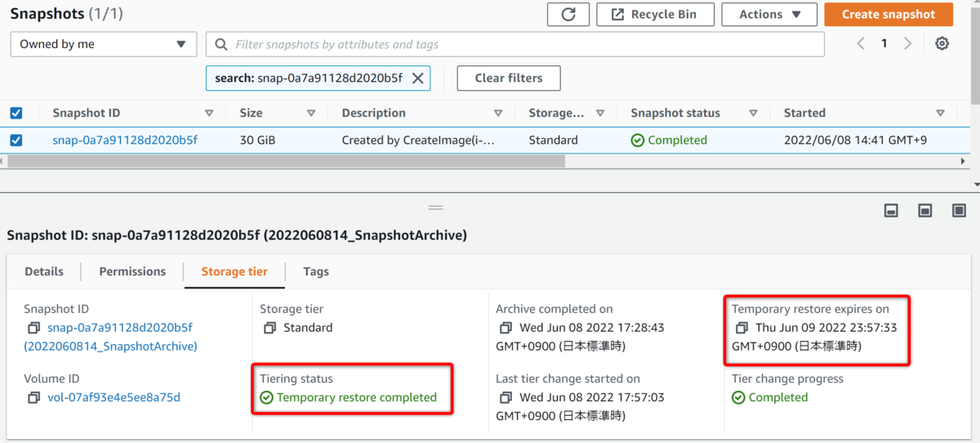980x443 pixels.
Task: Switch to the Permissions tab
Action: 132,271
